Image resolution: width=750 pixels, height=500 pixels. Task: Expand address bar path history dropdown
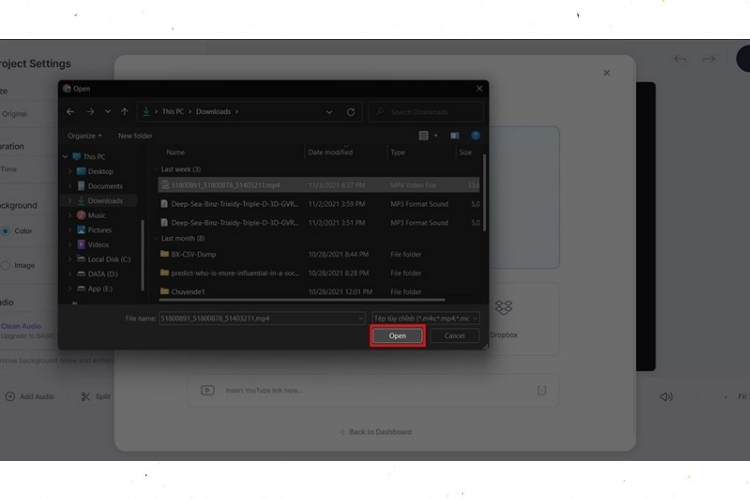[329, 112]
